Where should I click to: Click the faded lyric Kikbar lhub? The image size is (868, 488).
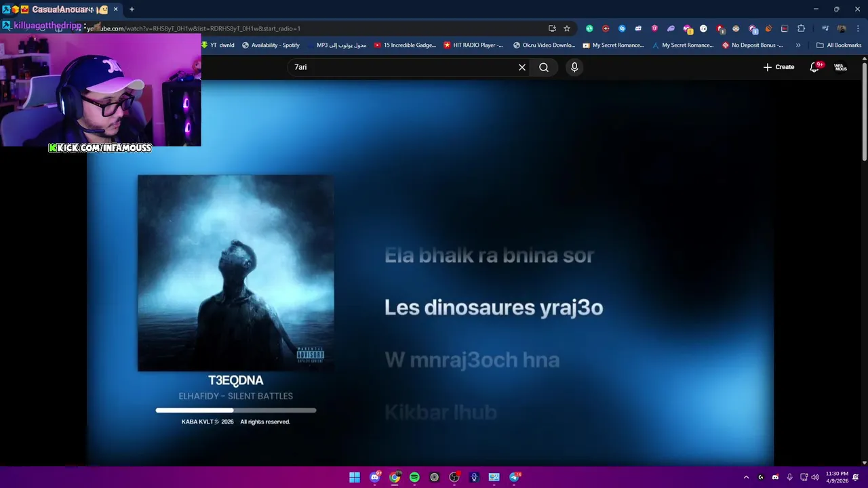441,412
